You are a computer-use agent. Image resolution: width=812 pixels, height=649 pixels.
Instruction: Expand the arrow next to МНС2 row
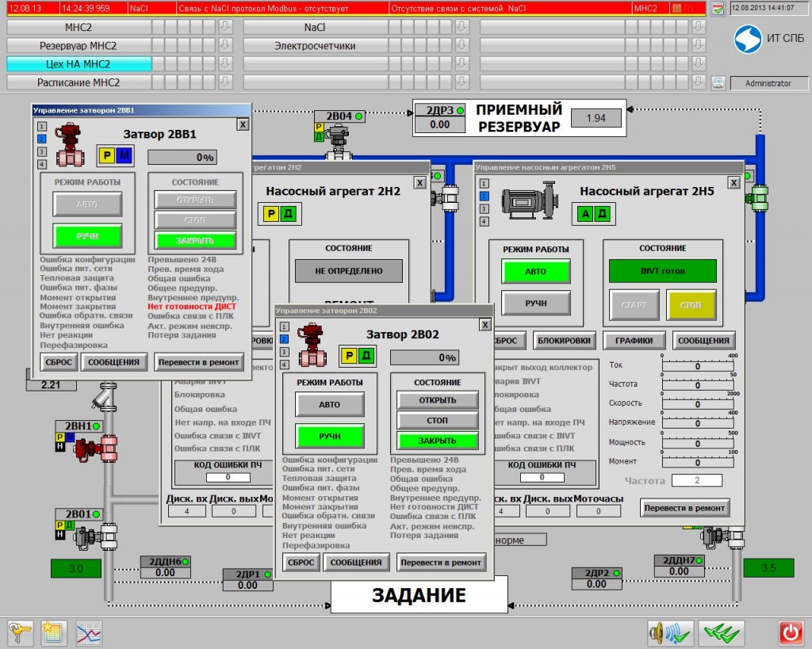click(x=225, y=27)
